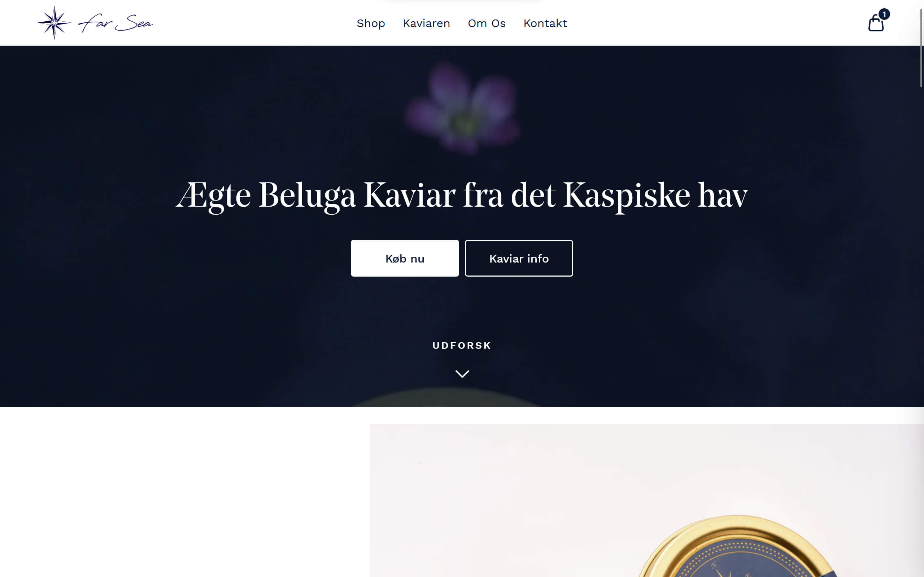Select Kontakt in the navigation
The width and height of the screenshot is (924, 577).
coord(545,23)
